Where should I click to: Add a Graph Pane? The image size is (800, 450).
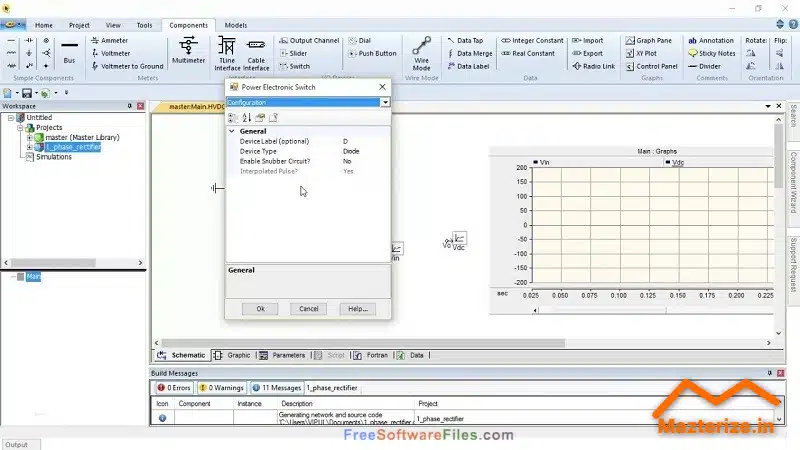coord(649,40)
